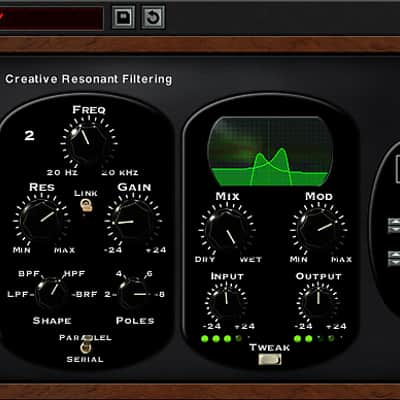Click the Shape filter type selector knob
This screenshot has height=400, width=400.
(x=52, y=293)
